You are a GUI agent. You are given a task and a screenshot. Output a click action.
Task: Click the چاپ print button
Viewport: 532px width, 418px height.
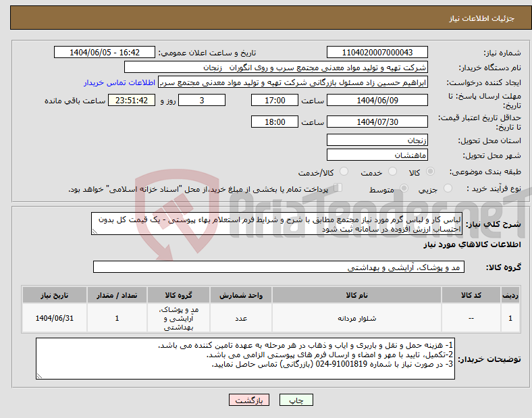click(296, 400)
